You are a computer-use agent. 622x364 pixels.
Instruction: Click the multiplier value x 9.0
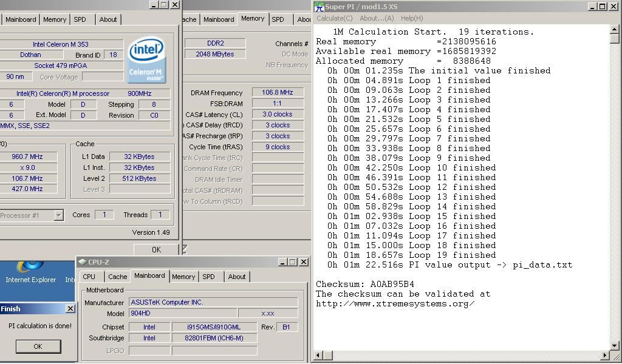coord(27,167)
